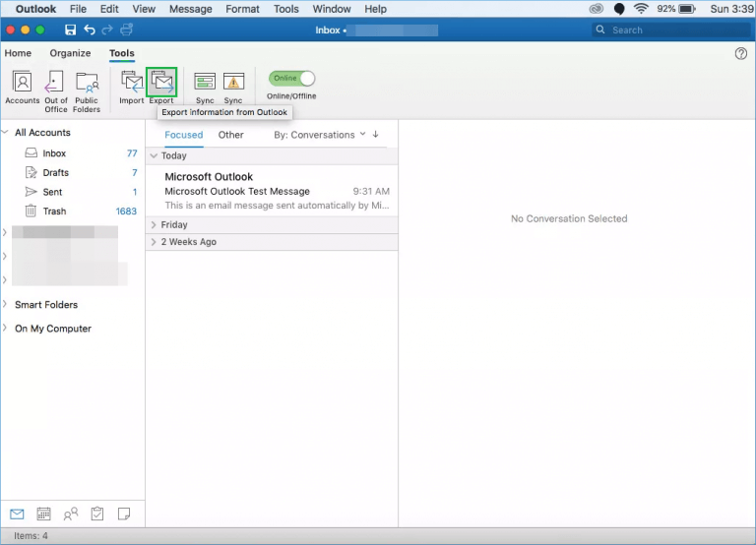Click in the Search field
Image resolution: width=756 pixels, height=545 pixels.
(x=671, y=30)
